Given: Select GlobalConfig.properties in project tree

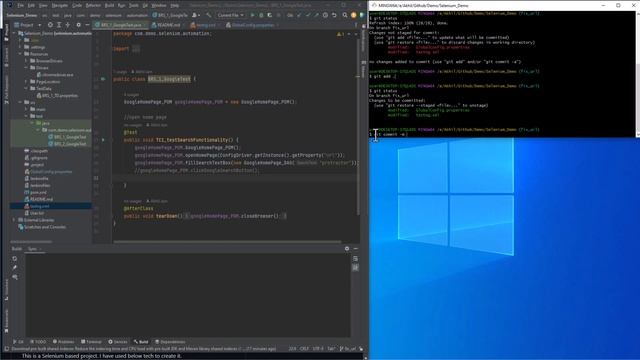Looking at the screenshot, I should tap(48, 171).
